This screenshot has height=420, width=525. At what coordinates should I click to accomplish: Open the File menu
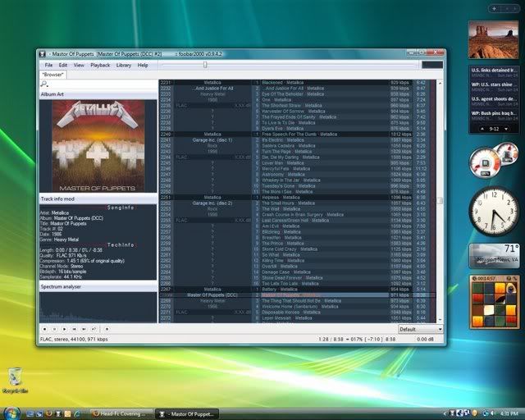click(x=48, y=66)
